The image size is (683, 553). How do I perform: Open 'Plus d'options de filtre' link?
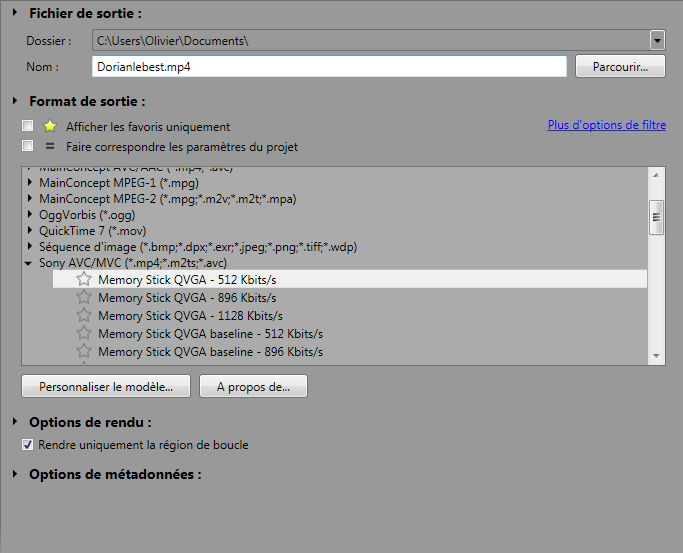click(x=606, y=126)
